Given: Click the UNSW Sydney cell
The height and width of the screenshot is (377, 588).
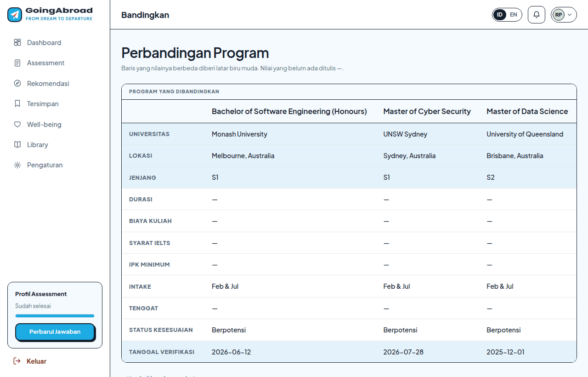Looking at the screenshot, I should (x=405, y=134).
